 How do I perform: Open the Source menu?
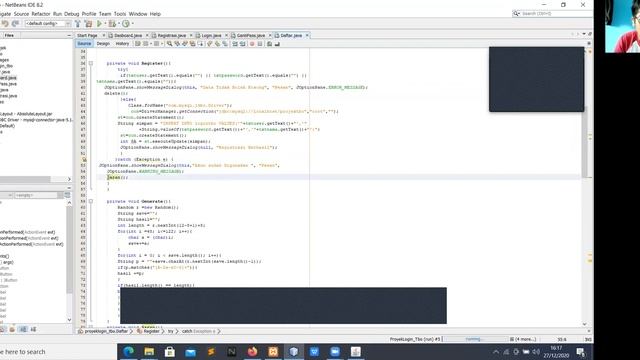point(21,14)
